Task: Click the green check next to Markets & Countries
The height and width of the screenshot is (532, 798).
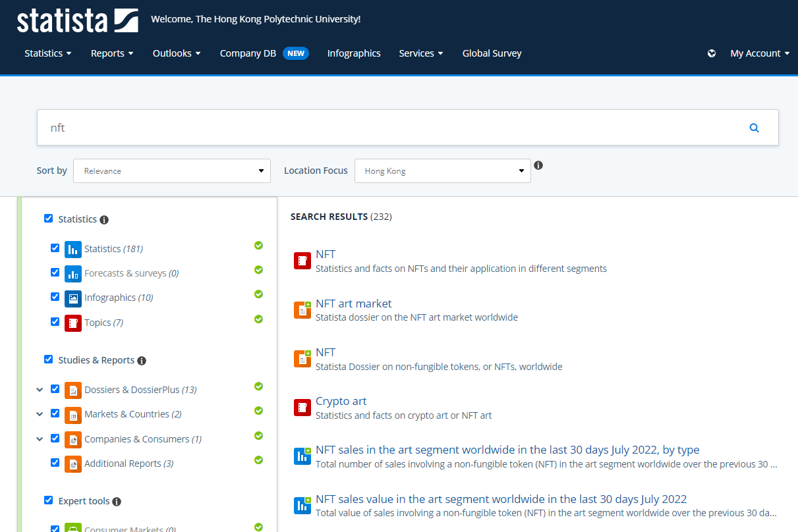Action: (x=258, y=411)
